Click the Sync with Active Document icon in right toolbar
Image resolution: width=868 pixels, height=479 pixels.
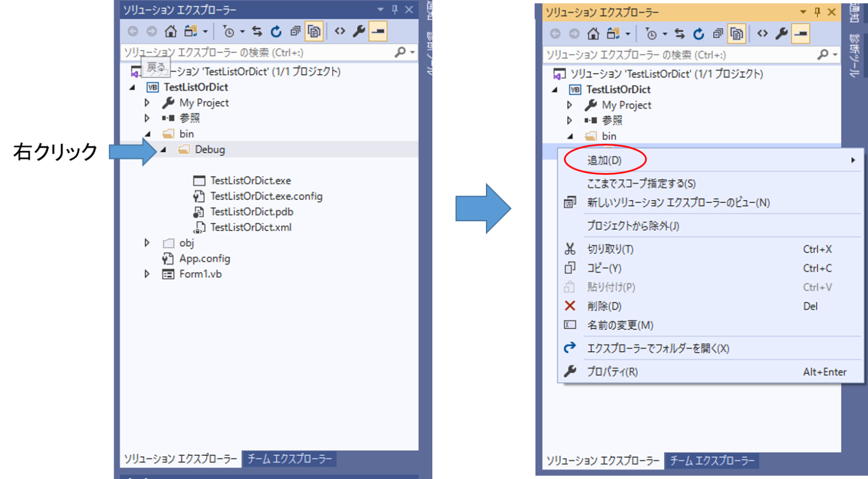679,34
